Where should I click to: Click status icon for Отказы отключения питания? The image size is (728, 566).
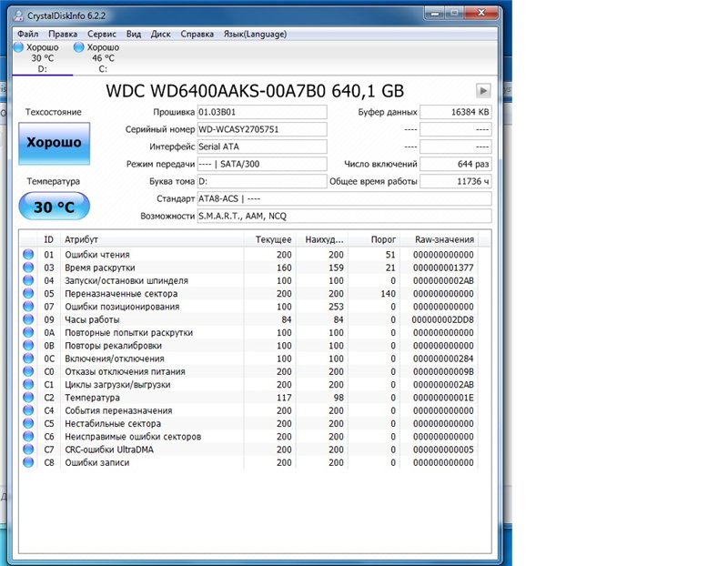28,371
